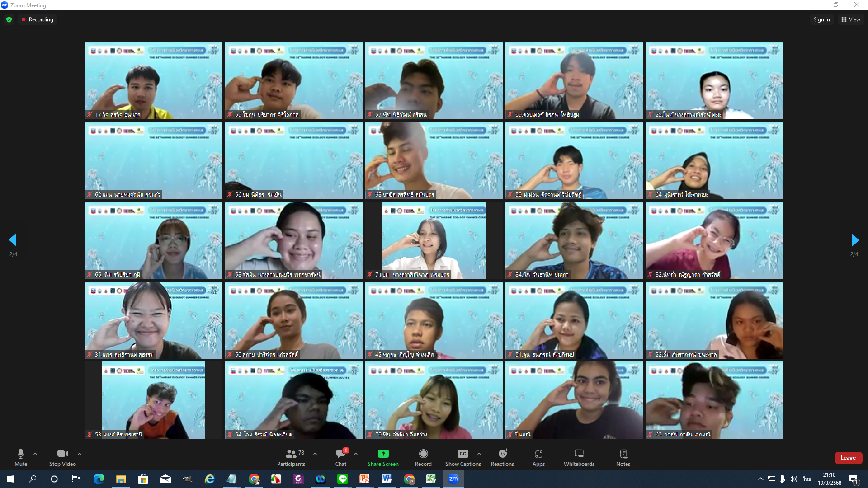
Task: Open the Reactions emoji panel
Action: tap(502, 457)
